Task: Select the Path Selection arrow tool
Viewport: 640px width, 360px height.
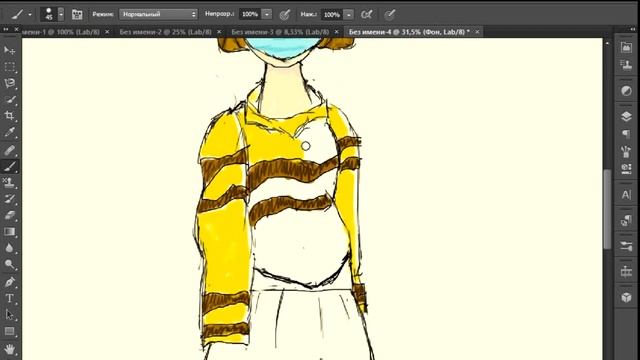Action: [9, 315]
